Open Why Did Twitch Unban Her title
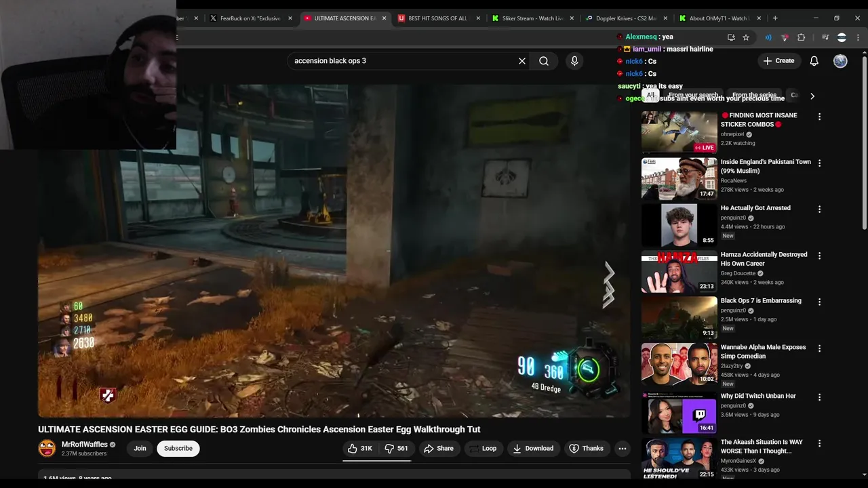This screenshot has height=488, width=868. [758, 396]
